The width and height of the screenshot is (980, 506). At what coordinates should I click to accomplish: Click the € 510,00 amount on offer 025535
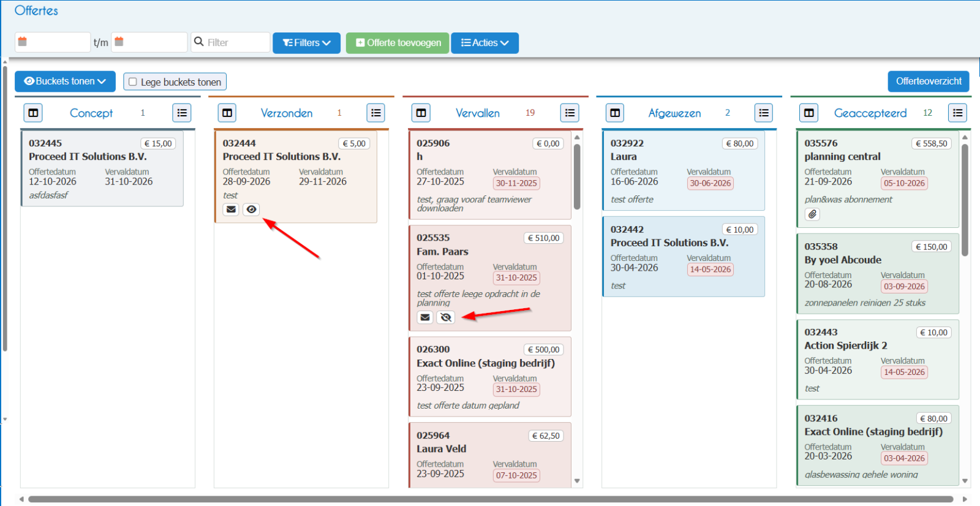[x=543, y=238]
